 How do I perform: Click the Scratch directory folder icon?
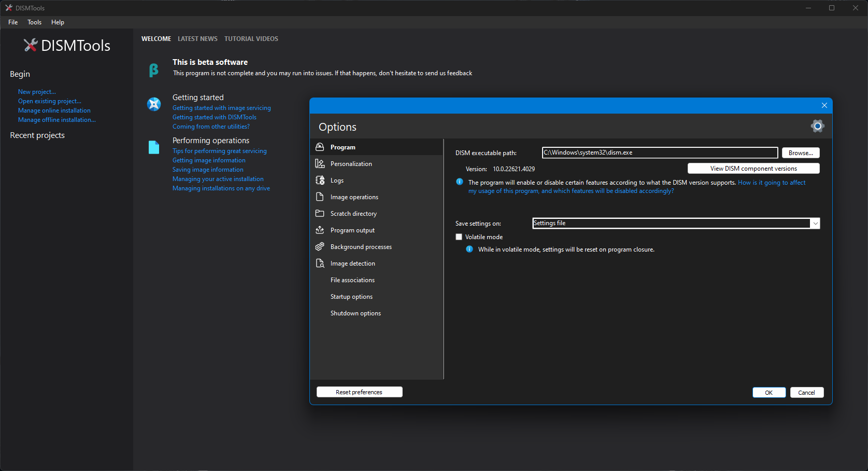(x=320, y=213)
